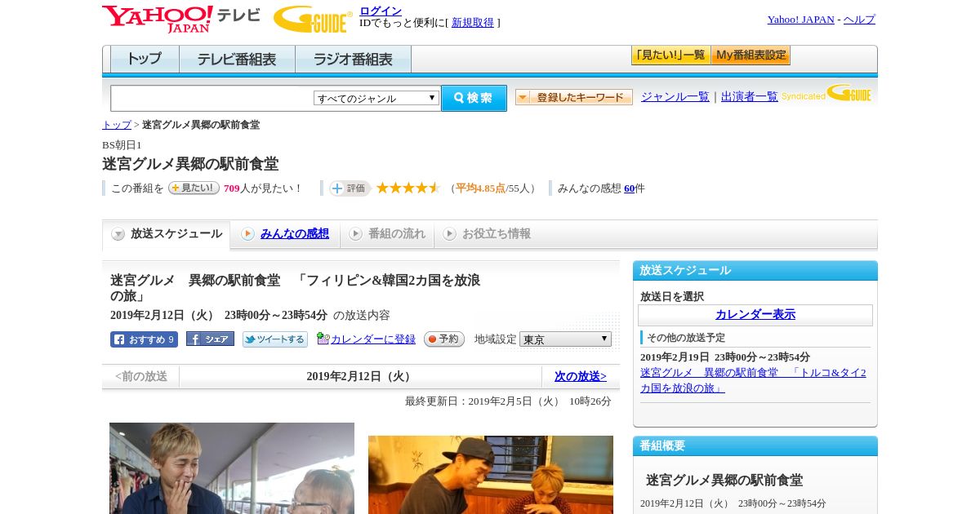Click the ログイン link
980x514 pixels.
[x=381, y=11]
